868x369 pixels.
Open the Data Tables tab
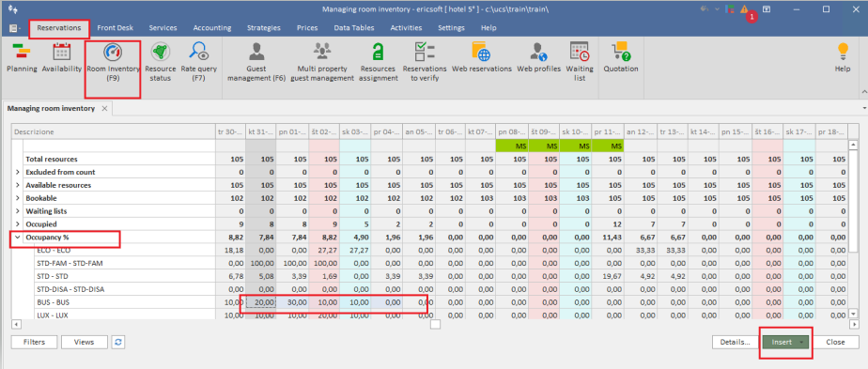click(x=354, y=27)
